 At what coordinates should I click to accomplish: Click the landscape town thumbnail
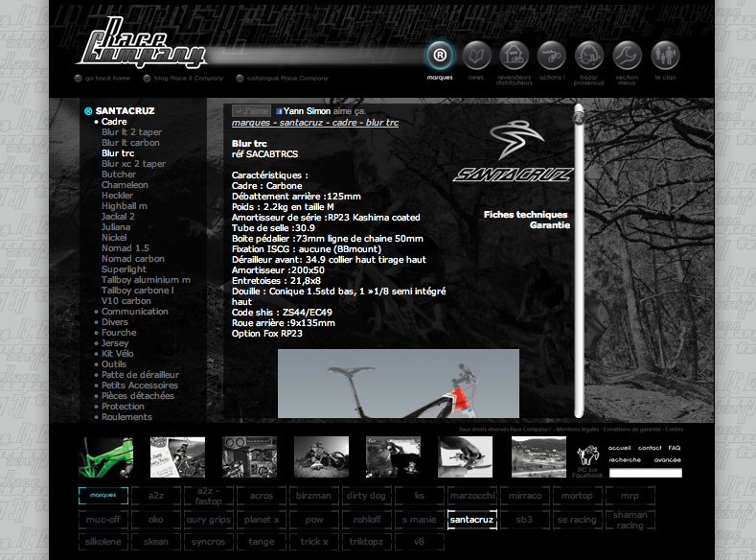(538, 457)
